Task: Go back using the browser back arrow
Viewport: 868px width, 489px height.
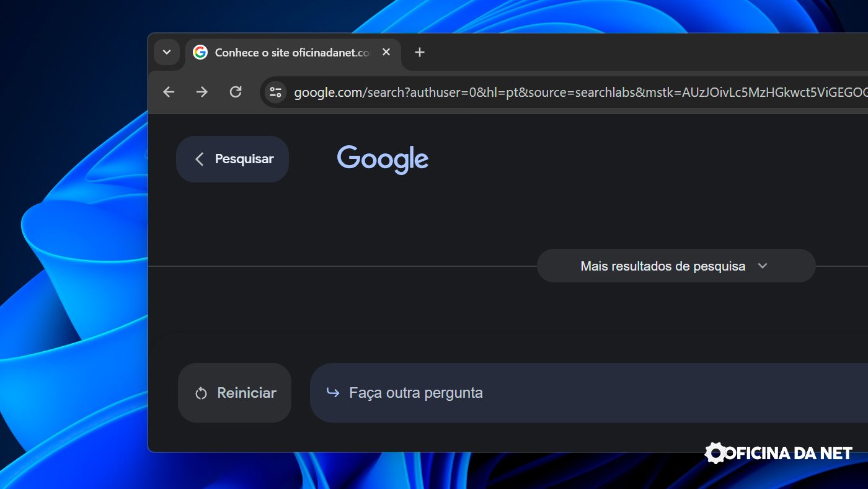Action: 169,92
